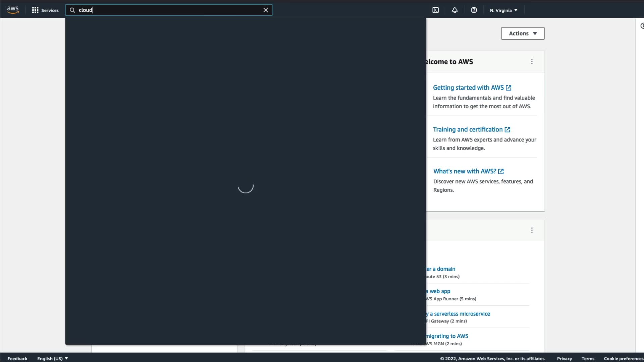
Task: Open Training and certification link
Action: pos(468,130)
